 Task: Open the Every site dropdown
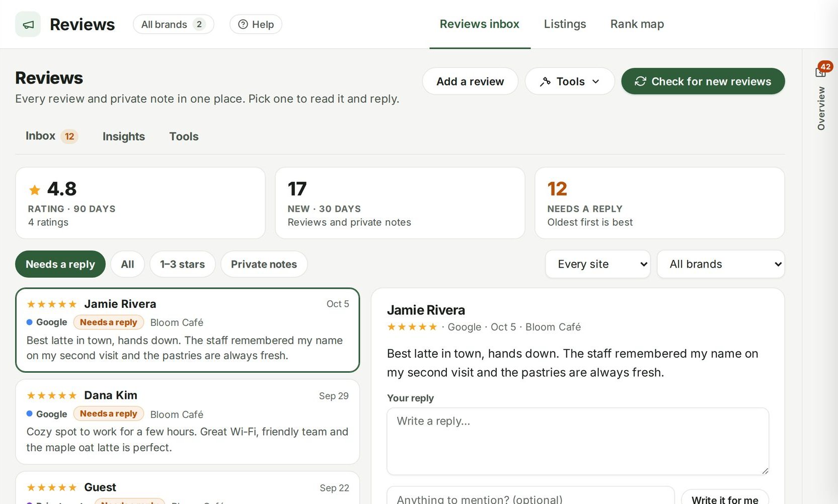598,264
